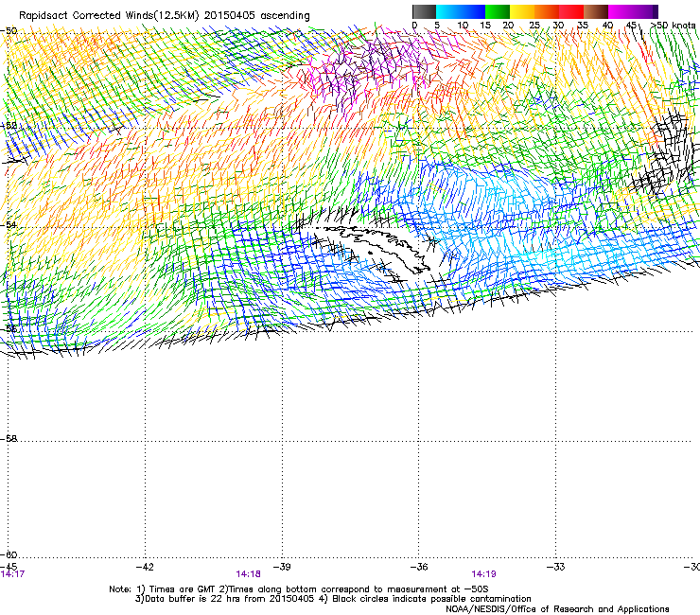
Task: Click the chart title 'Rapidsact Corrected Winds(12.5KM)'
Action: point(109,16)
